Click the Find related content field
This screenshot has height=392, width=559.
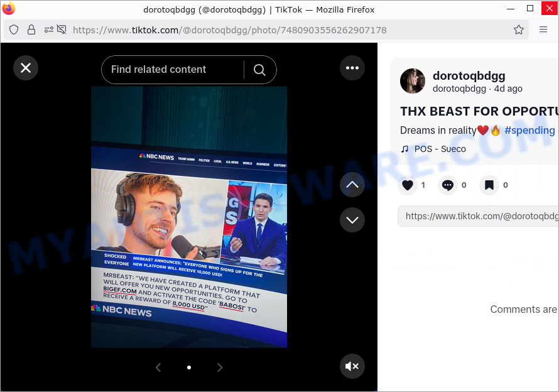pyautogui.click(x=173, y=70)
